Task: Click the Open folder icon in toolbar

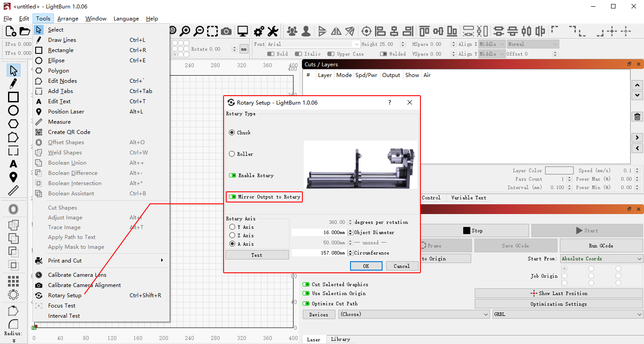Action: coord(25,31)
